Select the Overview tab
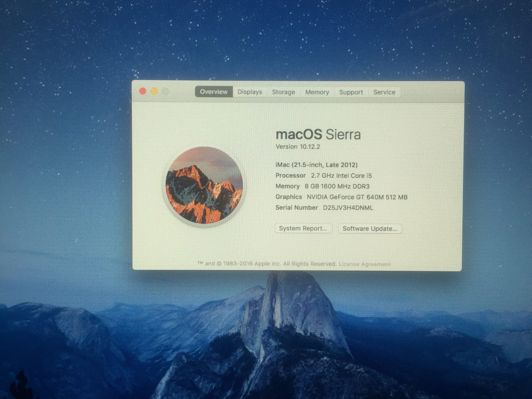Viewport: 532px width, 399px height. click(x=214, y=92)
